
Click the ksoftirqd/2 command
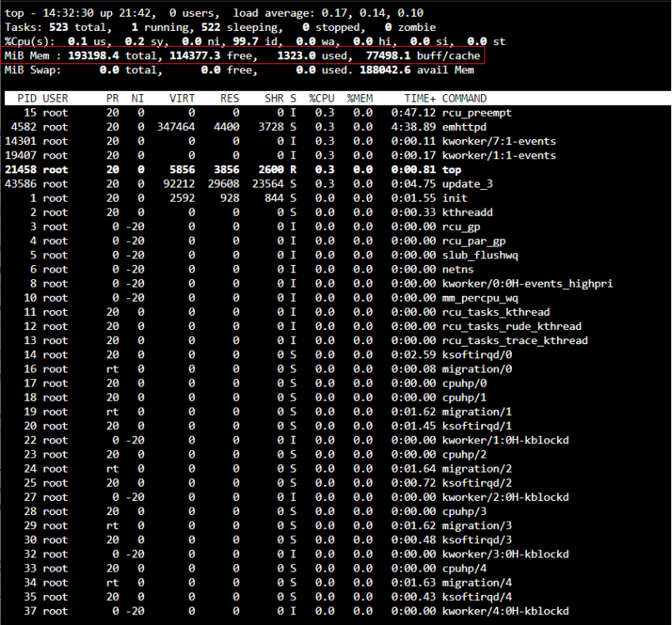pyautogui.click(x=477, y=482)
